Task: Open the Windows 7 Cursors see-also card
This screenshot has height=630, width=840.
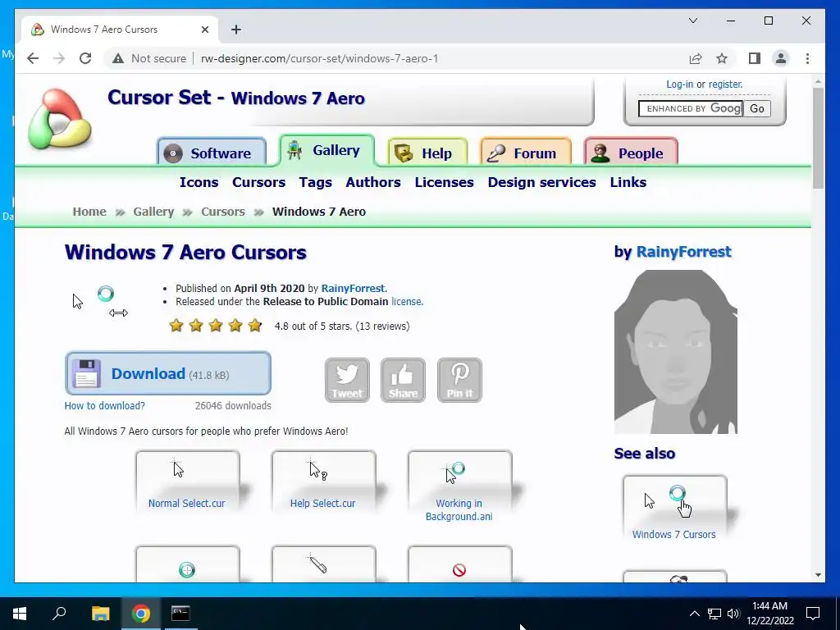Action: point(674,508)
